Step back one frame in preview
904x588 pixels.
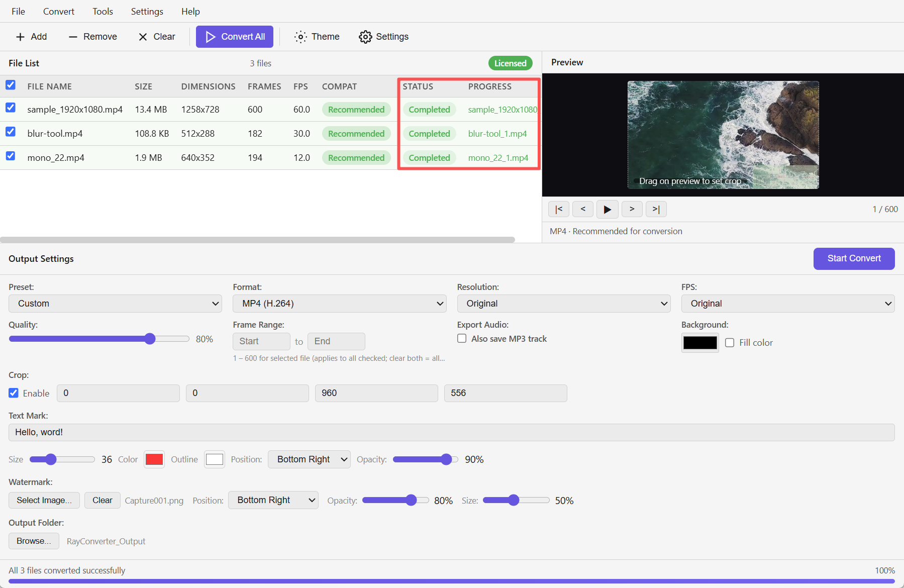pyautogui.click(x=583, y=209)
